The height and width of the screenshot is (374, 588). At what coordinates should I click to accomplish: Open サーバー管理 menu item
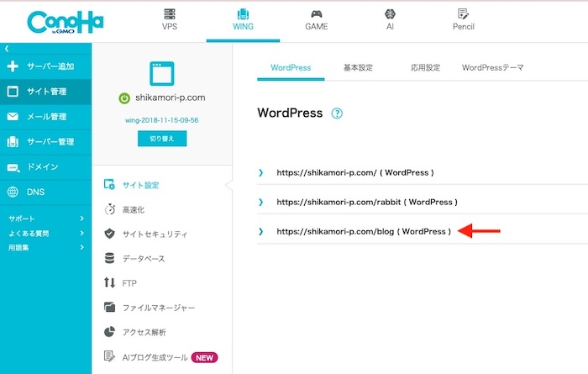click(x=45, y=142)
